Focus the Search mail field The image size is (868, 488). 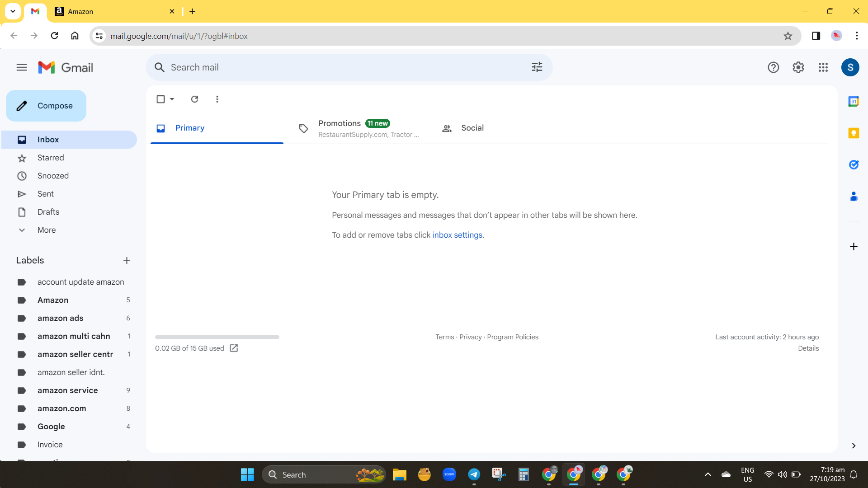pos(349,67)
